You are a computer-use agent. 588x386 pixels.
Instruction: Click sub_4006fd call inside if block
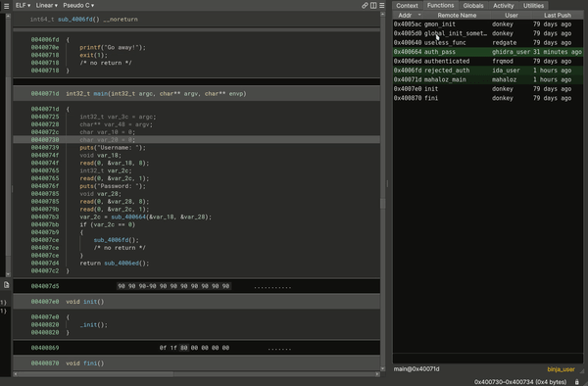click(x=111, y=240)
